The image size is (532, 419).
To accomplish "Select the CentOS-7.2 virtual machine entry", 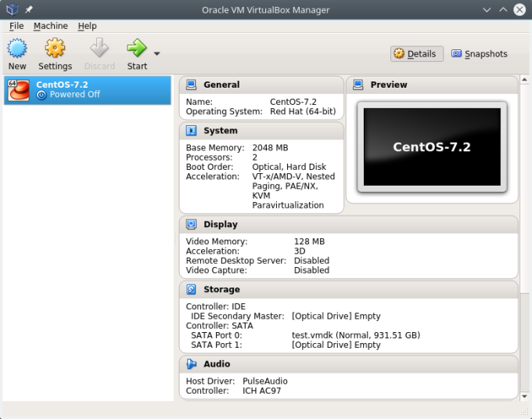I will coord(87,89).
